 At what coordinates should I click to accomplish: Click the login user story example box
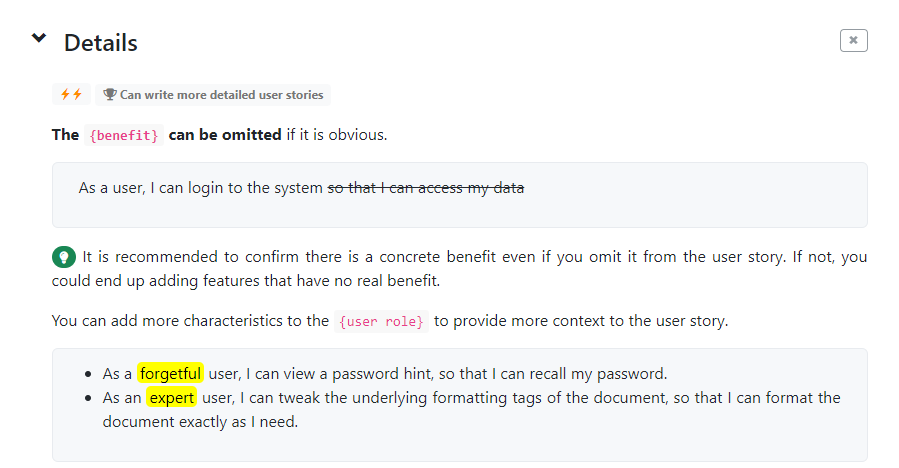(459, 195)
